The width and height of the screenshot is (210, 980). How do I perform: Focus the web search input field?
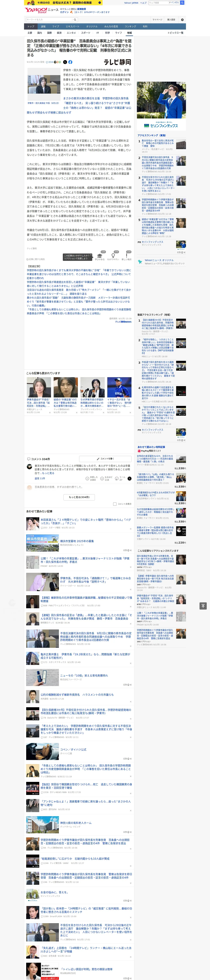coord(158,3)
